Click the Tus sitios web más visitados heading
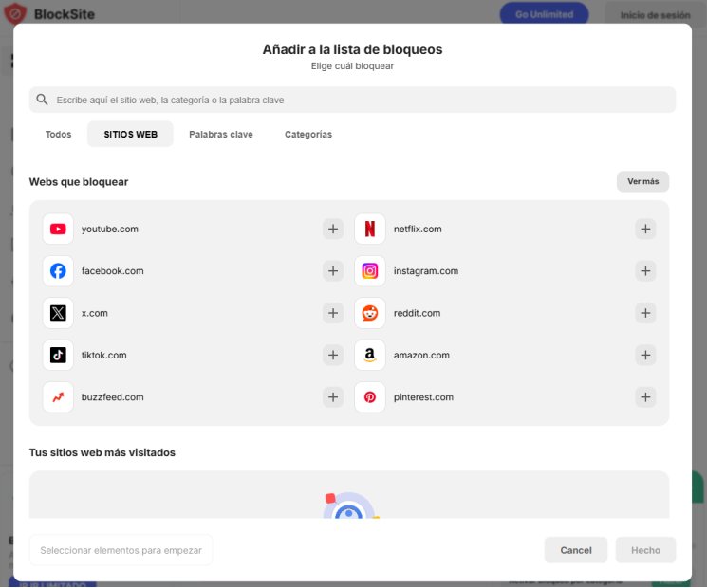The width and height of the screenshot is (707, 588). pos(102,452)
